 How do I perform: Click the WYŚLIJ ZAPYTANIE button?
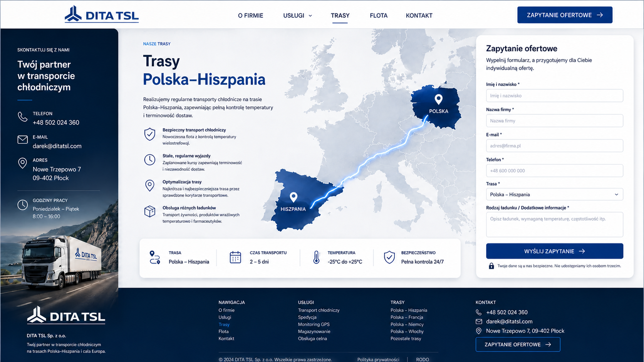[x=555, y=251]
